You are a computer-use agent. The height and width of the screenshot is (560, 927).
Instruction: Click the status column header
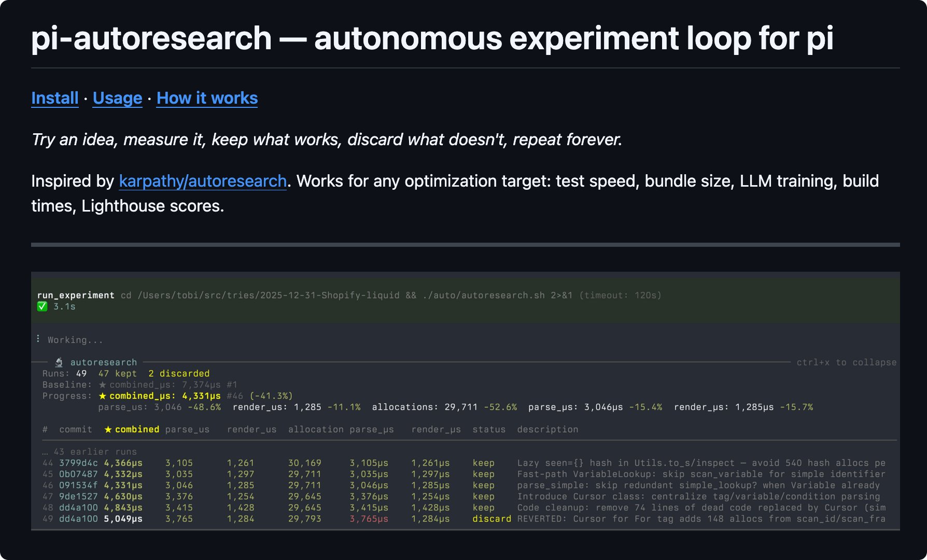click(x=489, y=429)
